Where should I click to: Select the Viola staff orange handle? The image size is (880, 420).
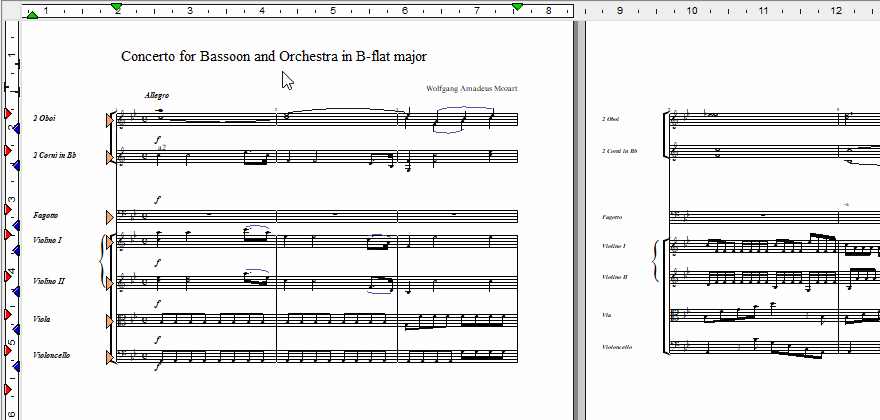click(x=110, y=320)
